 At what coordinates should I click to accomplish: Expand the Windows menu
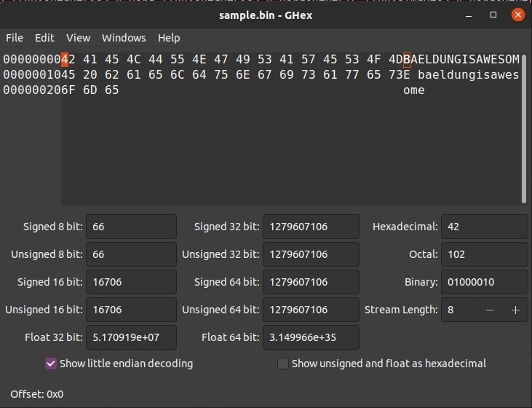[124, 38]
